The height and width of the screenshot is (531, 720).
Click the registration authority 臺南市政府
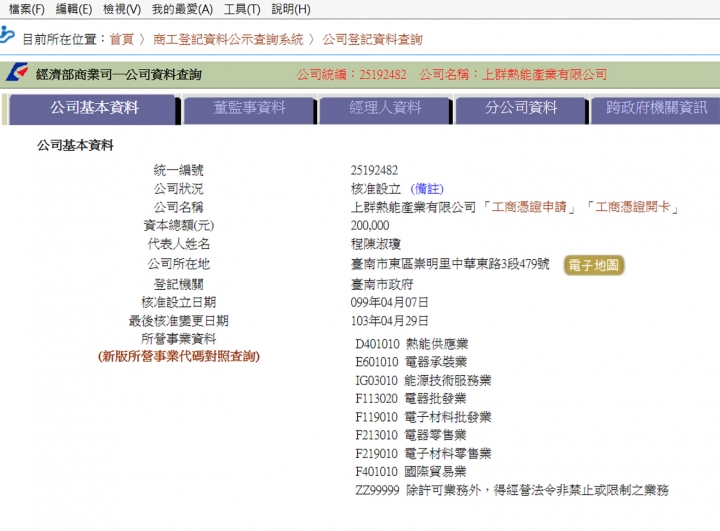tap(382, 284)
